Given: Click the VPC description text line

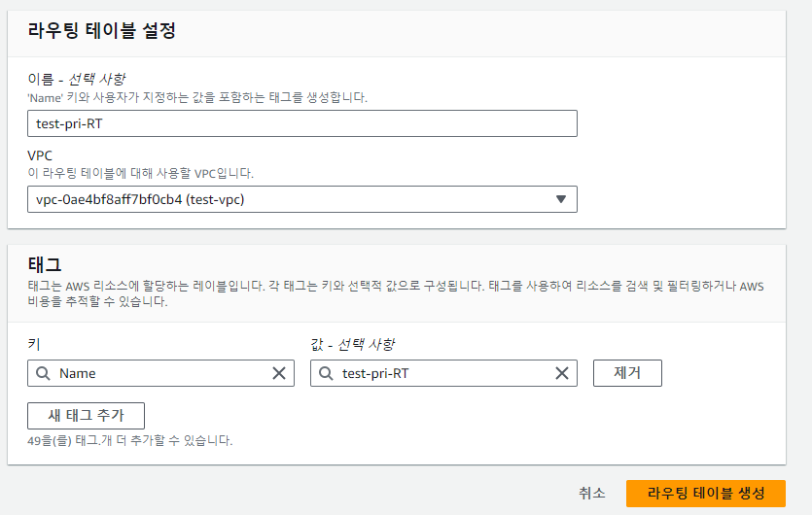Looking at the screenshot, I should coord(140,173).
